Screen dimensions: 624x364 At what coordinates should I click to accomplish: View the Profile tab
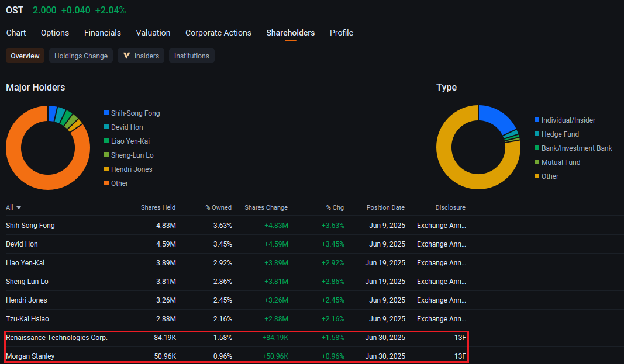342,33
